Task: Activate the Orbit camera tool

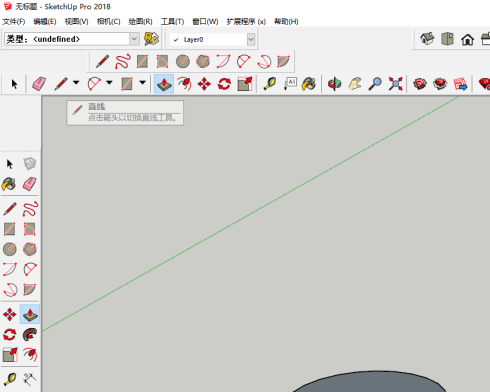Action: tap(335, 84)
